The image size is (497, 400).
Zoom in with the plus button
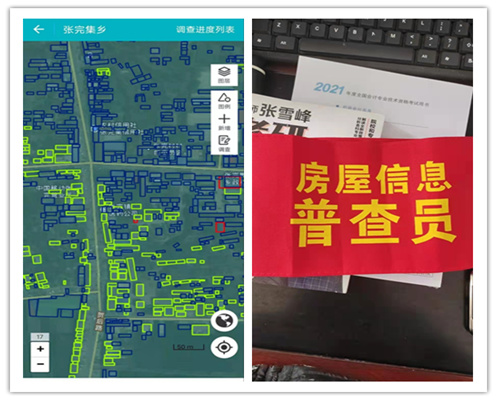click(x=40, y=349)
